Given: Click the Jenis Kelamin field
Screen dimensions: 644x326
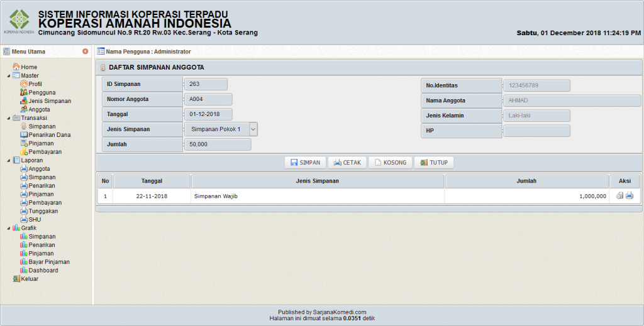Looking at the screenshot, I should click(x=537, y=116).
